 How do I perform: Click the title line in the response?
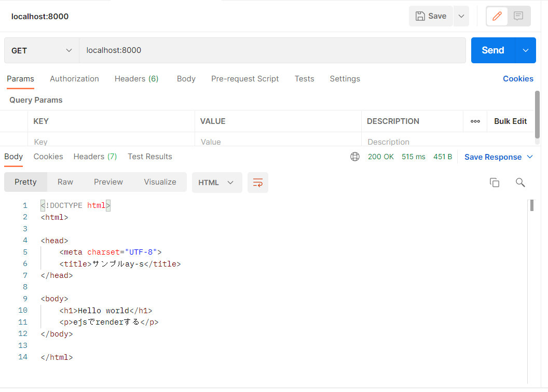[x=120, y=264]
